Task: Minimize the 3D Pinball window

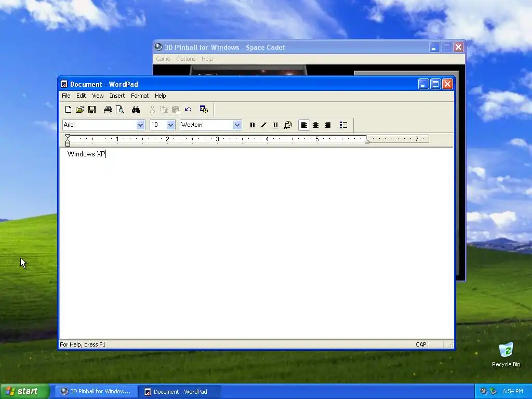Action: click(x=434, y=47)
